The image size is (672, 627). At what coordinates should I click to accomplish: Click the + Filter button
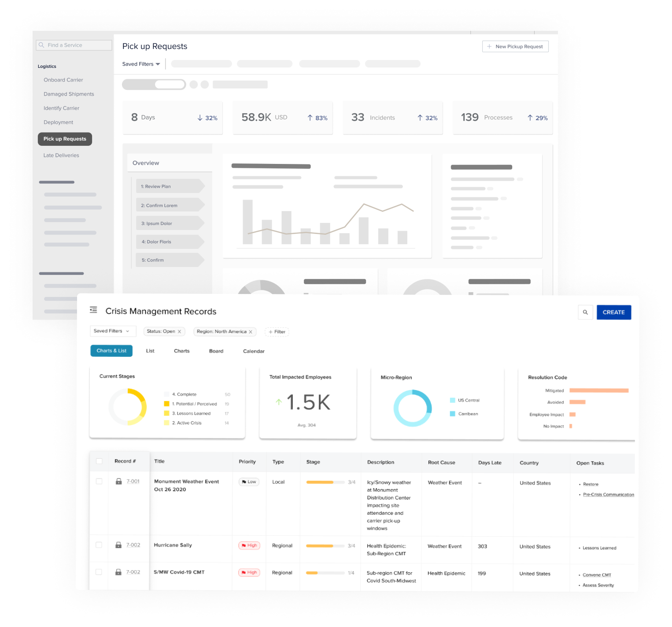click(277, 332)
